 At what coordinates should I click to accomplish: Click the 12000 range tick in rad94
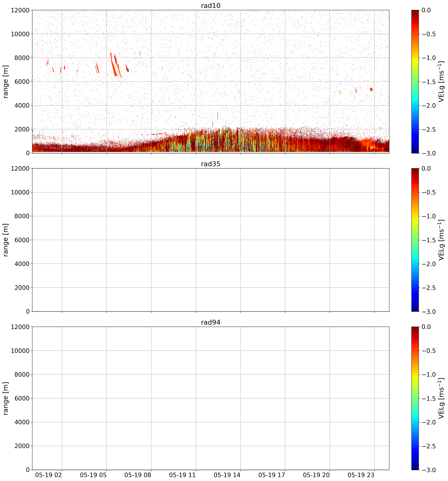click(x=20, y=327)
